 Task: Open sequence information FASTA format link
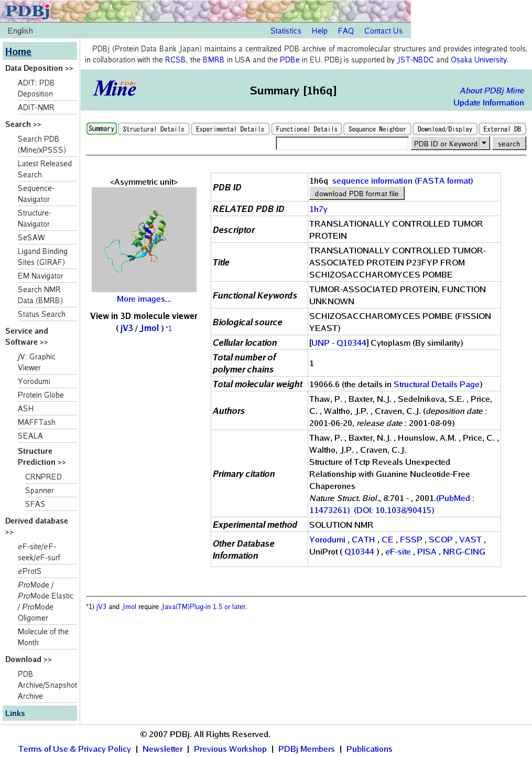403,181
